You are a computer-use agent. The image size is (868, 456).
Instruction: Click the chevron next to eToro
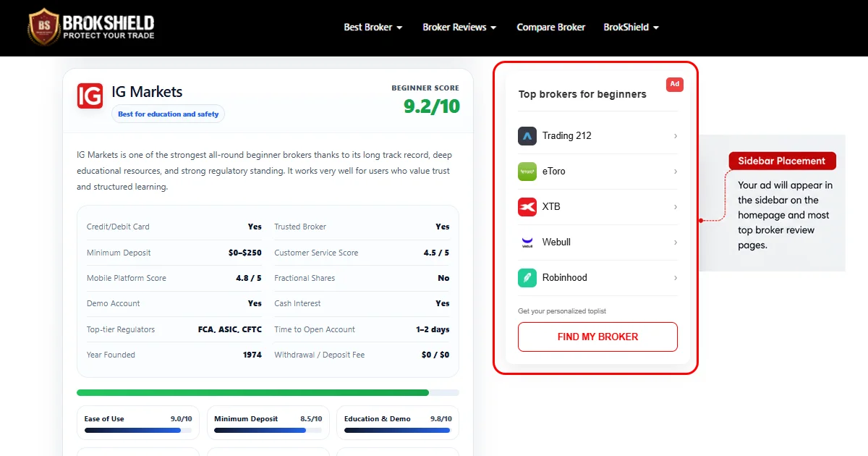pyautogui.click(x=676, y=172)
